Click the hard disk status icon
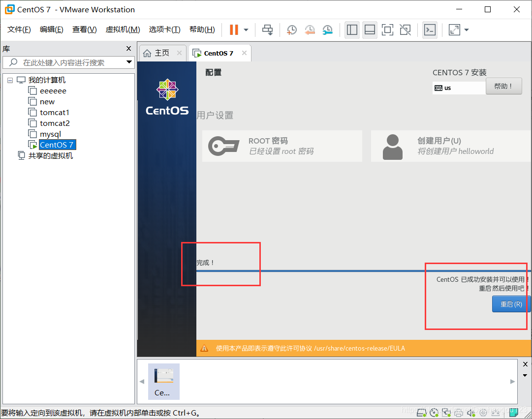The width and height of the screenshot is (532, 419). pyautogui.click(x=422, y=413)
